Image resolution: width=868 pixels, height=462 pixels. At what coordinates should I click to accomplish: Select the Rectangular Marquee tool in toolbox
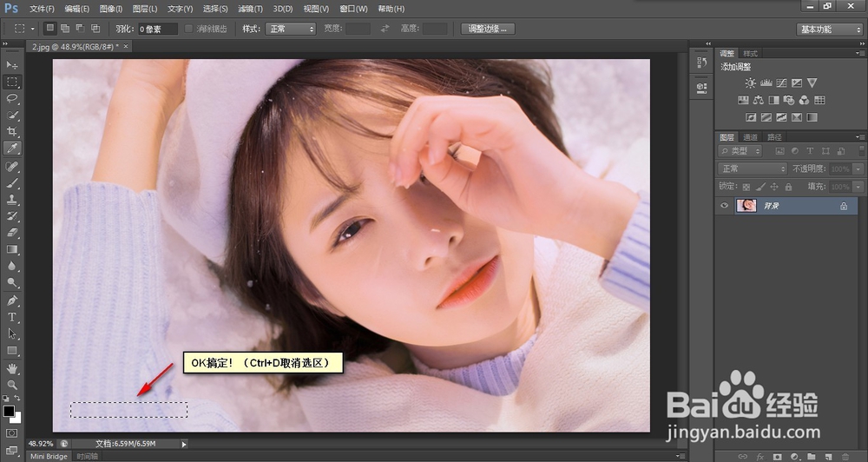point(11,82)
